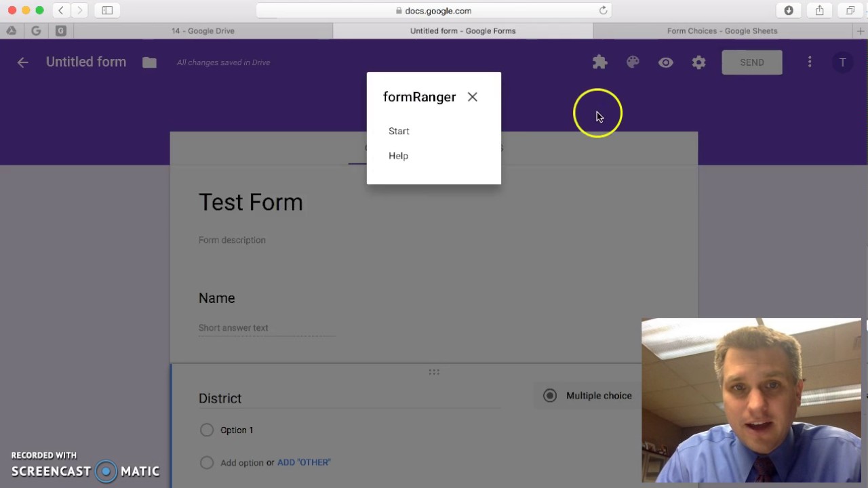
Task: Preview the form with eye icon
Action: pos(666,62)
